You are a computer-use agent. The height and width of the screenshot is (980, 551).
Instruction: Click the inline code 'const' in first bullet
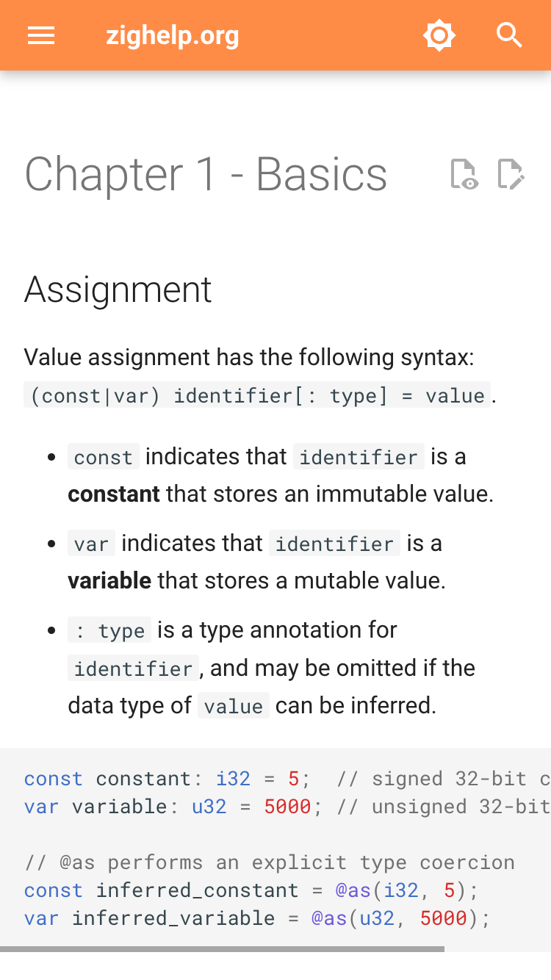104,457
